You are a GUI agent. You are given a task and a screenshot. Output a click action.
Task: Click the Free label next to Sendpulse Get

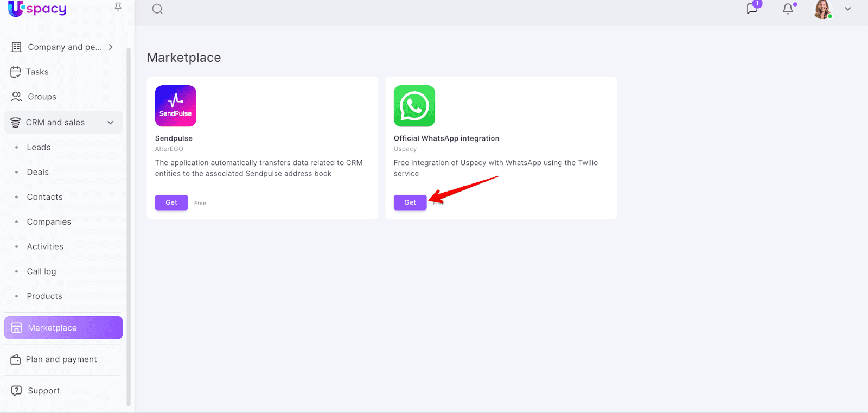pos(200,203)
